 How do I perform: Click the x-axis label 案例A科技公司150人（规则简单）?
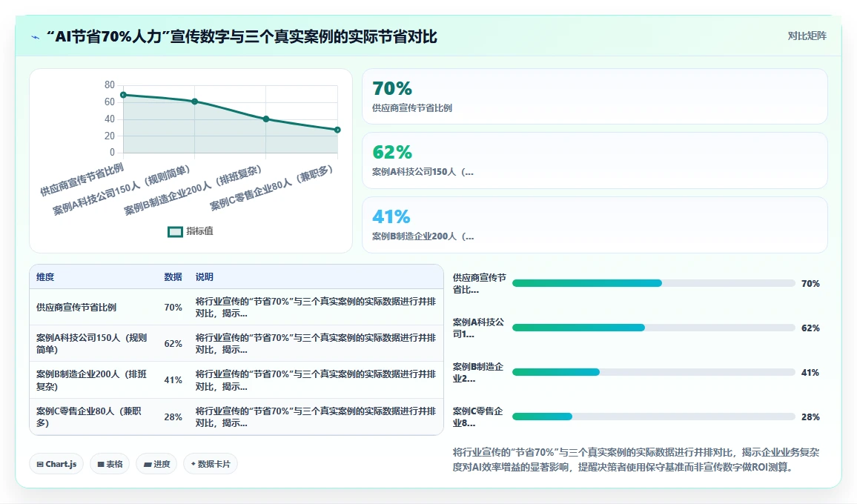coord(122,190)
